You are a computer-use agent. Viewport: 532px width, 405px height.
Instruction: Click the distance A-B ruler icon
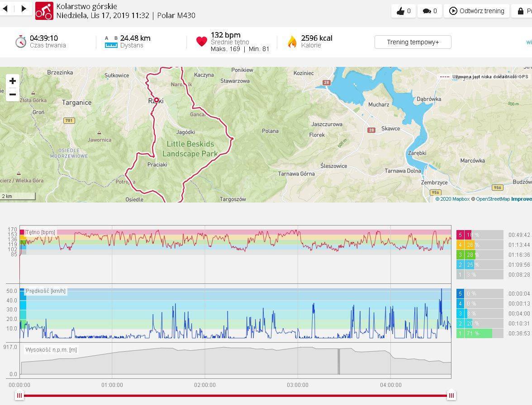tap(111, 42)
